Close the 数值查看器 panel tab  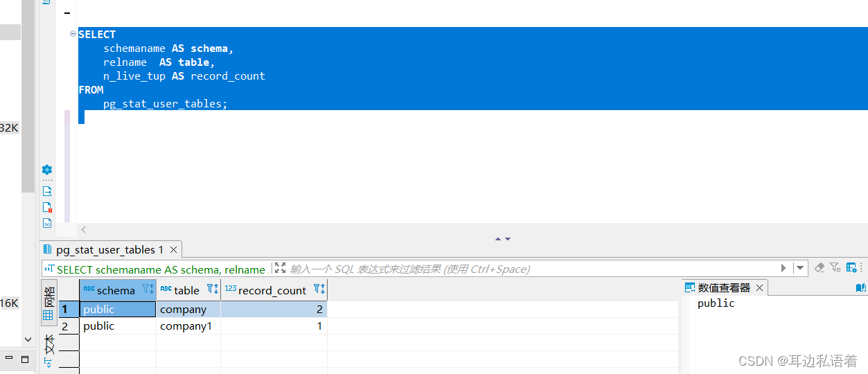[759, 287]
